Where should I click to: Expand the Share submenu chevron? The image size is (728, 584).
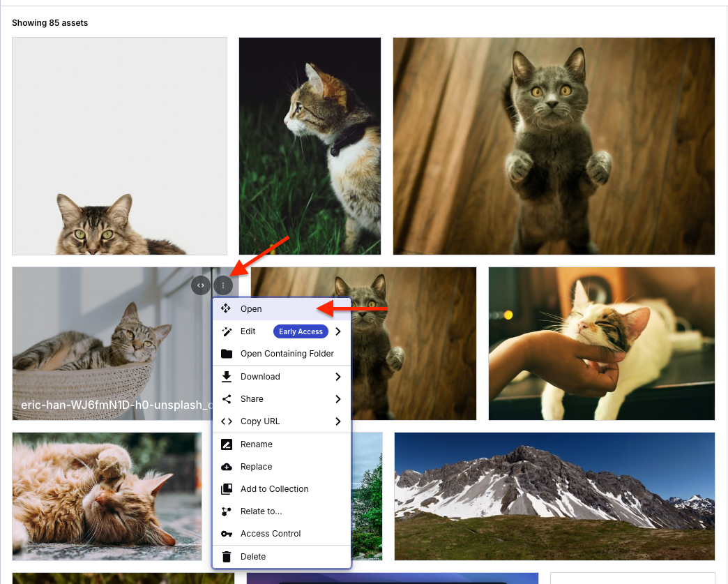click(x=338, y=398)
